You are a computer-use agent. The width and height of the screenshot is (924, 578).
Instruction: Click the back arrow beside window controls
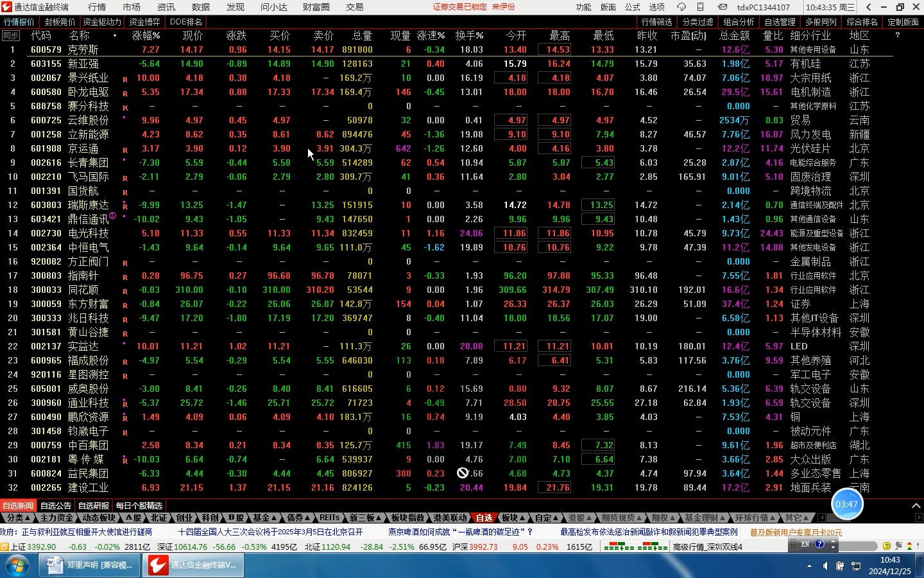869,7
